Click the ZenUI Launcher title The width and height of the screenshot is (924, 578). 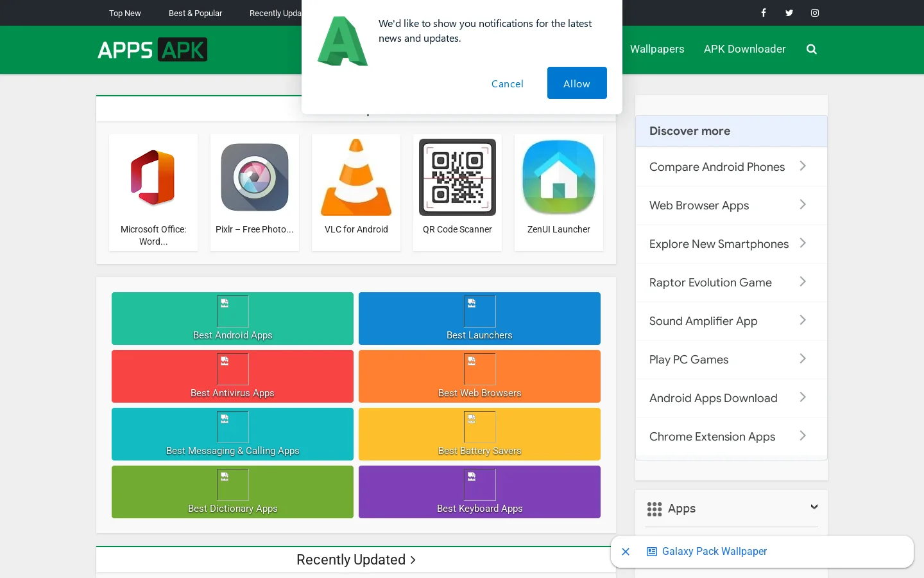pyautogui.click(x=559, y=229)
